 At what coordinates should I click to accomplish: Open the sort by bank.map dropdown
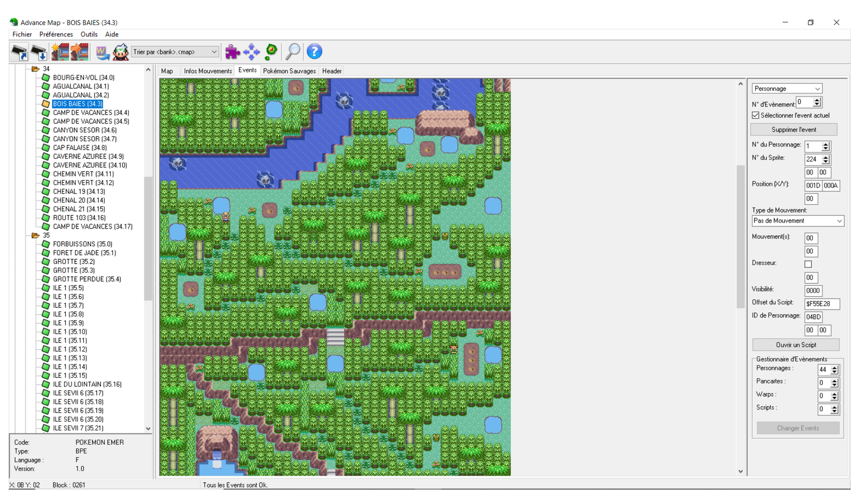coord(214,52)
